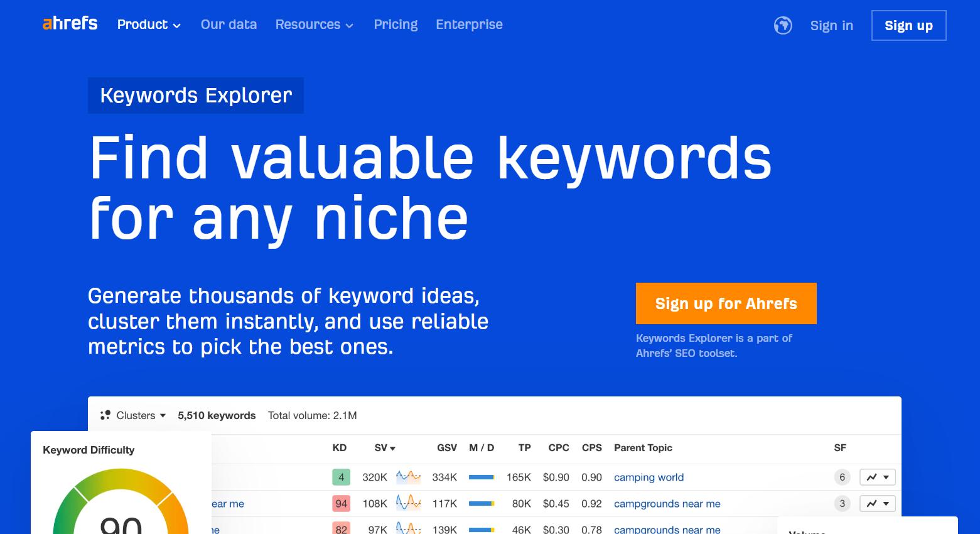This screenshot has height=534, width=980.
Task: Click the 320K search volume value
Action: coord(375,477)
